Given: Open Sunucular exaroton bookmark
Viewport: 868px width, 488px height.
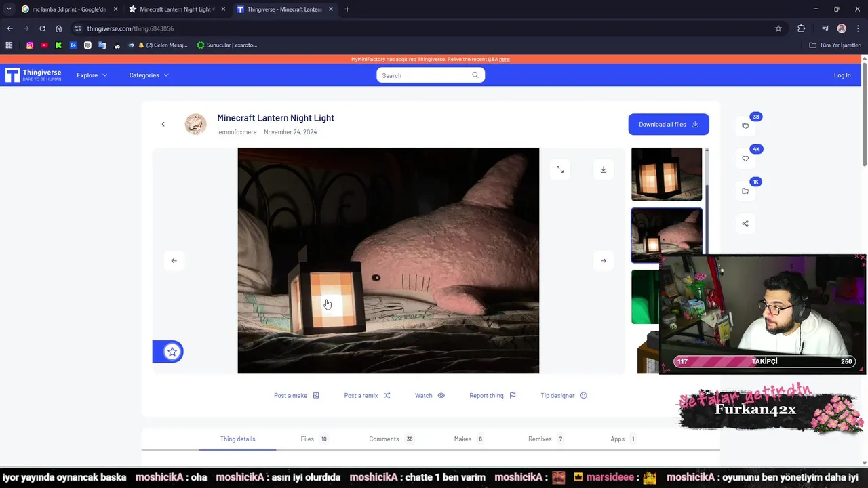Looking at the screenshot, I should 227,45.
